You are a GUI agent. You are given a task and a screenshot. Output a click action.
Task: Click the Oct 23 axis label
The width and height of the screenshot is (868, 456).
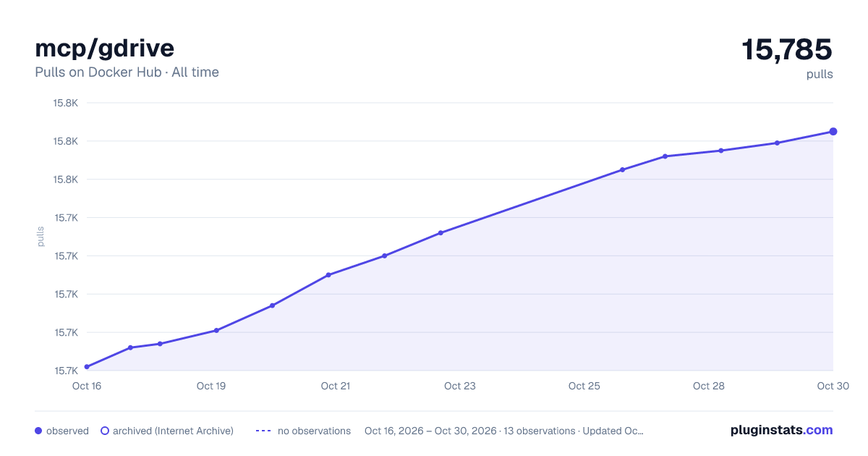[460, 386]
